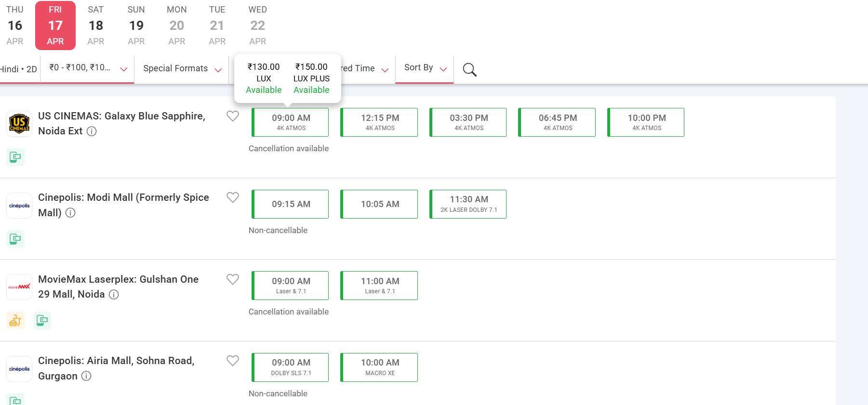
Task: Click mobile ticket icon under Cinepolis Modi Mall
Action: 15,239
